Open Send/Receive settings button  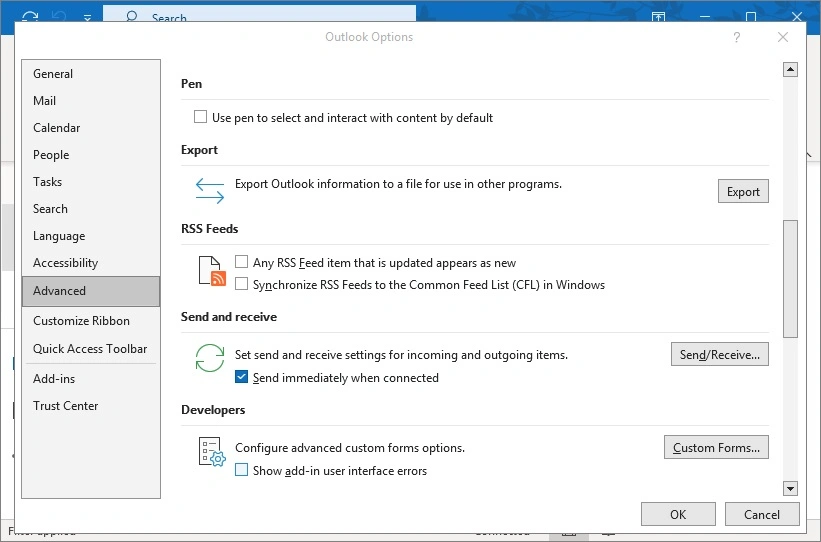click(x=719, y=355)
